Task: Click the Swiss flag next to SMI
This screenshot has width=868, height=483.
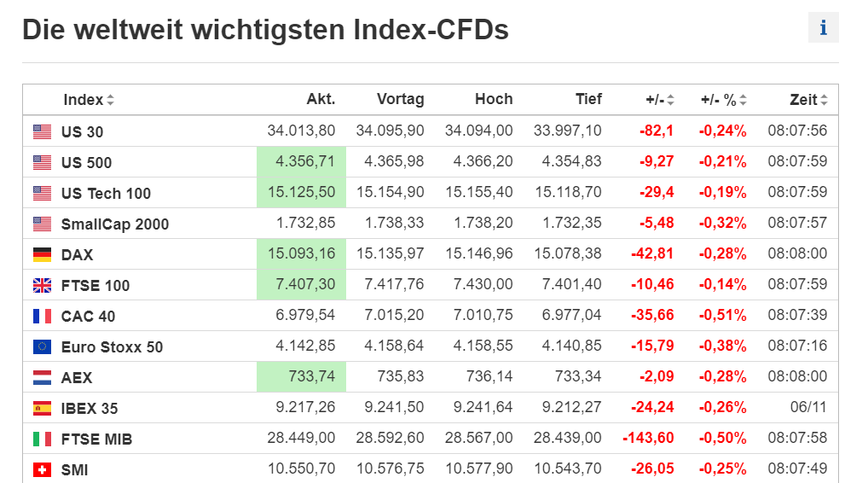Action: [42, 469]
